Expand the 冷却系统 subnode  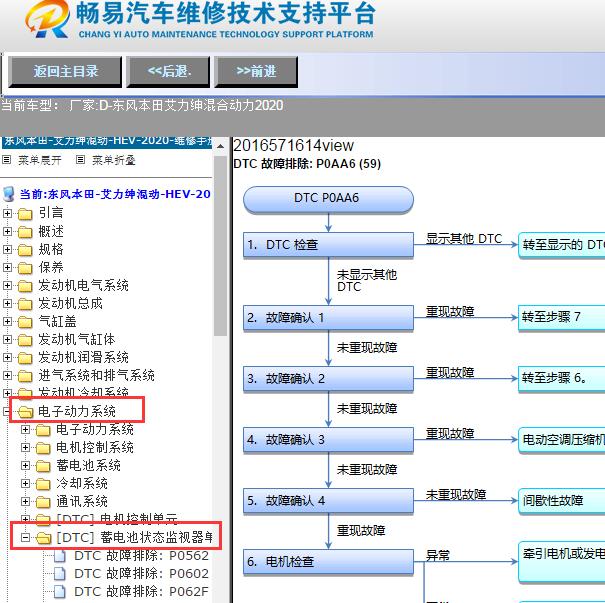pos(25,483)
